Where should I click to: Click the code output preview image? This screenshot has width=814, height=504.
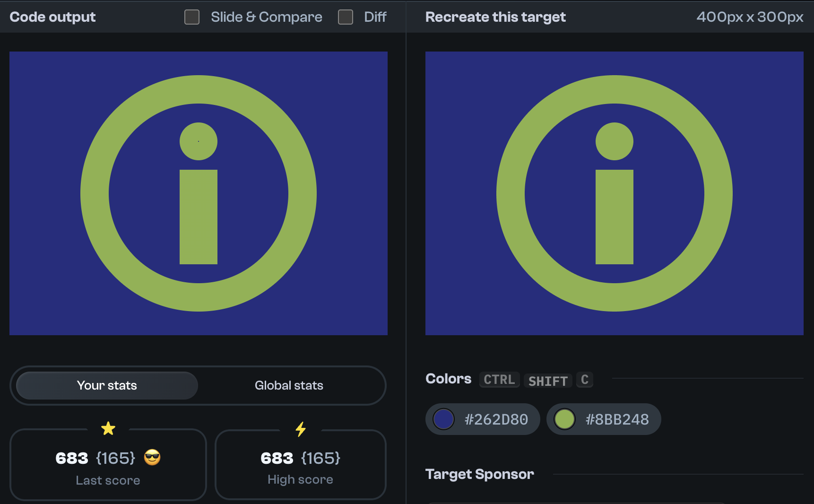tap(199, 193)
